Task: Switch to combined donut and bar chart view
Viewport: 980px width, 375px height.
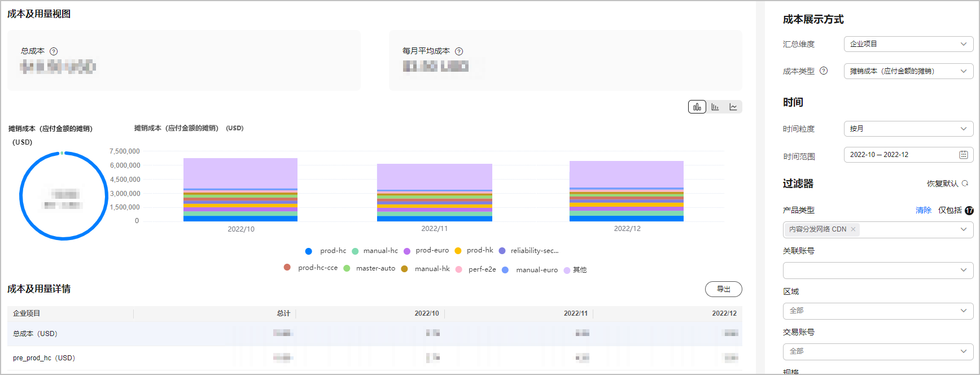Action: [697, 107]
